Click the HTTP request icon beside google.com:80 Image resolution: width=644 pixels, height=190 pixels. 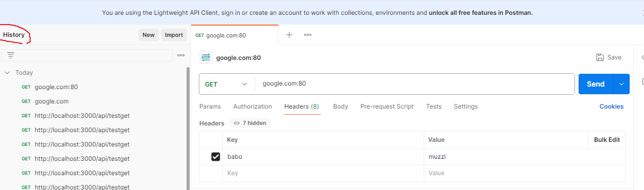(x=206, y=57)
